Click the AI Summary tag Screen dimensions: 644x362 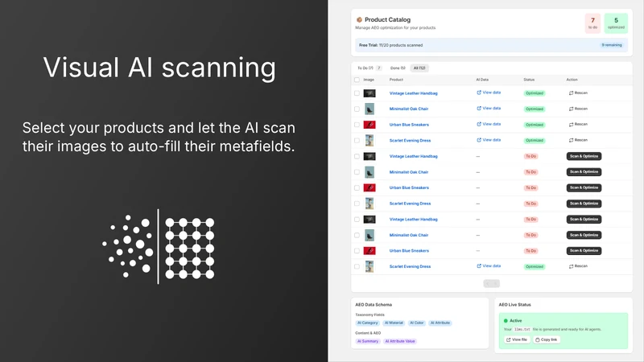click(368, 341)
